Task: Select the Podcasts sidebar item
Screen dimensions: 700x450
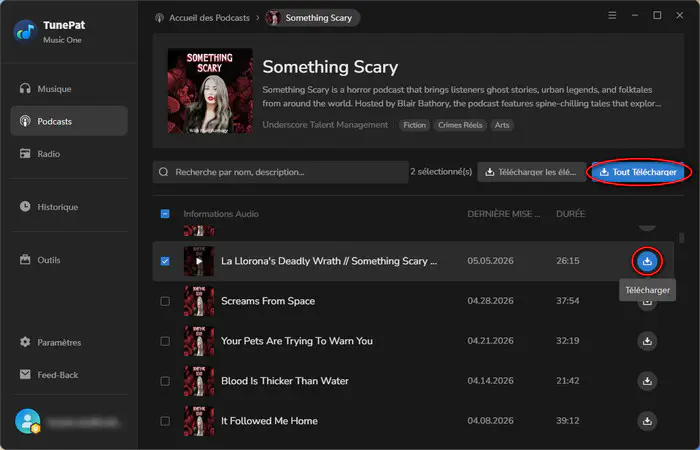Action: pos(69,121)
